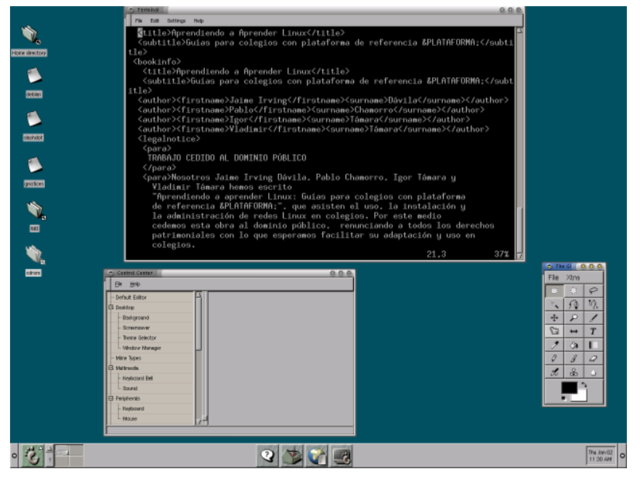Select the Magnify zoom tool in GIMP
Viewport: 640px width, 479px height.
573,318
